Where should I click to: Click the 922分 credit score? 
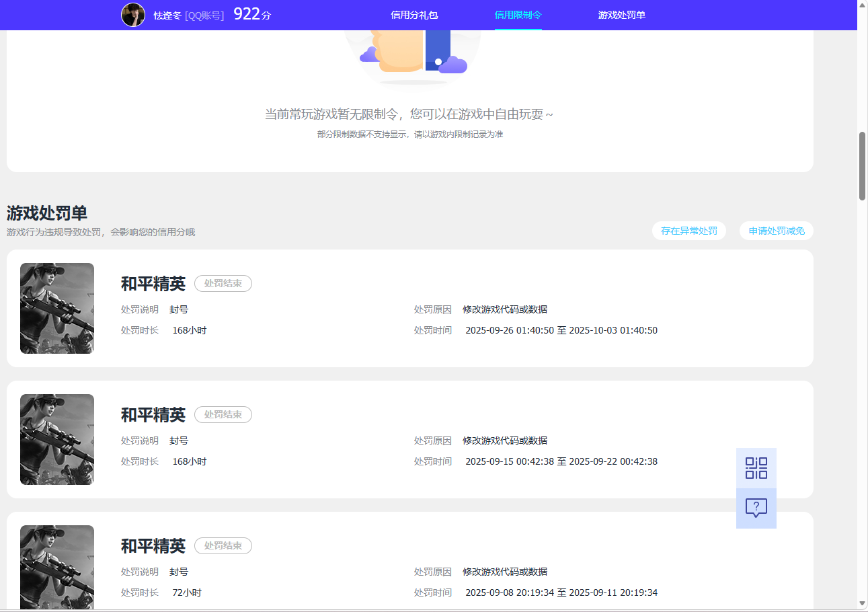pos(252,14)
